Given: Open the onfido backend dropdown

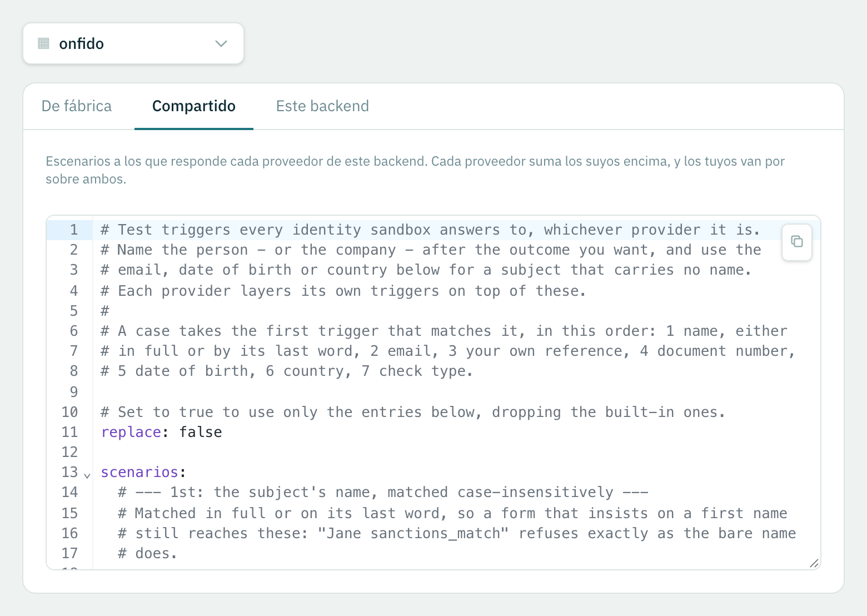Looking at the screenshot, I should (133, 43).
